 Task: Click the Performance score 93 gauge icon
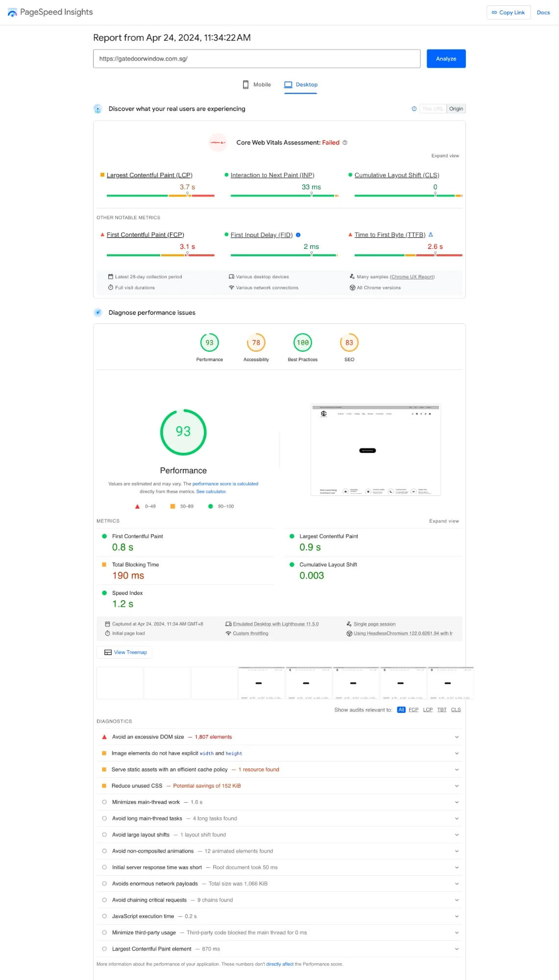209,343
